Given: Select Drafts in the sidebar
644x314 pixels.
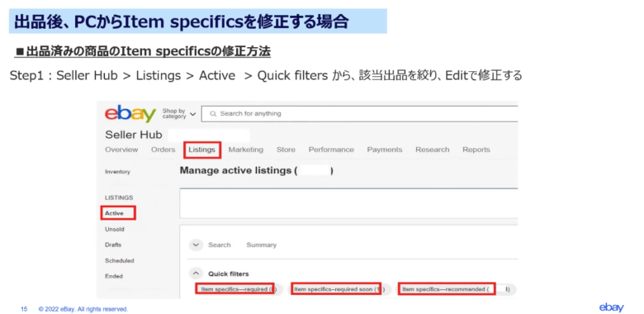Looking at the screenshot, I should pyautogui.click(x=113, y=245).
